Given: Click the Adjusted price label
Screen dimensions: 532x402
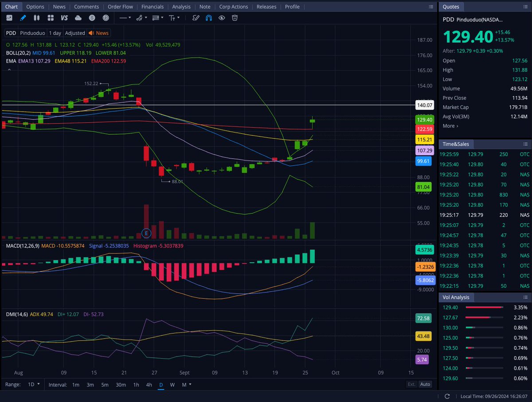Looking at the screenshot, I should pyautogui.click(x=75, y=33).
